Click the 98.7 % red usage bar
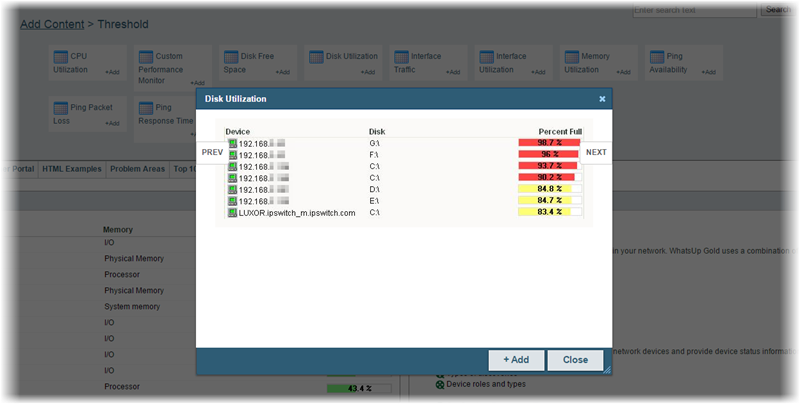This screenshot has height=404, width=800. coord(549,143)
